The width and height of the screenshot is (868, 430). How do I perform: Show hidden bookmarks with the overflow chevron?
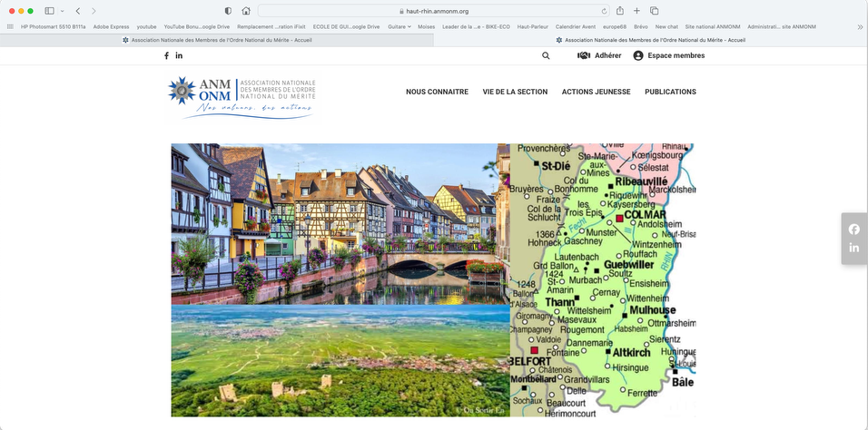coord(859,27)
